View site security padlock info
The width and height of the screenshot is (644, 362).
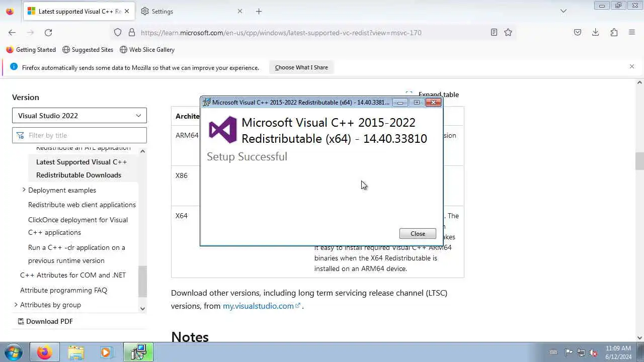132,32
